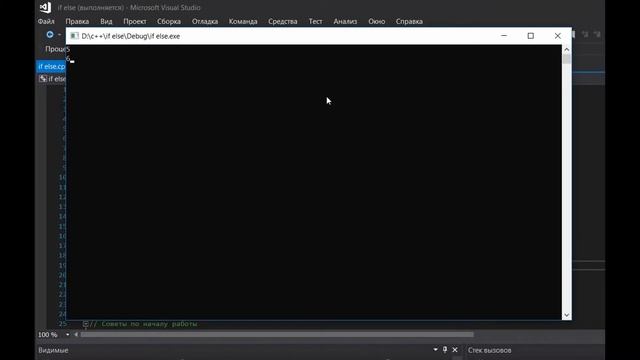Select the if else.cpp editor tab
This screenshot has height=360, width=640.
[x=51, y=66]
